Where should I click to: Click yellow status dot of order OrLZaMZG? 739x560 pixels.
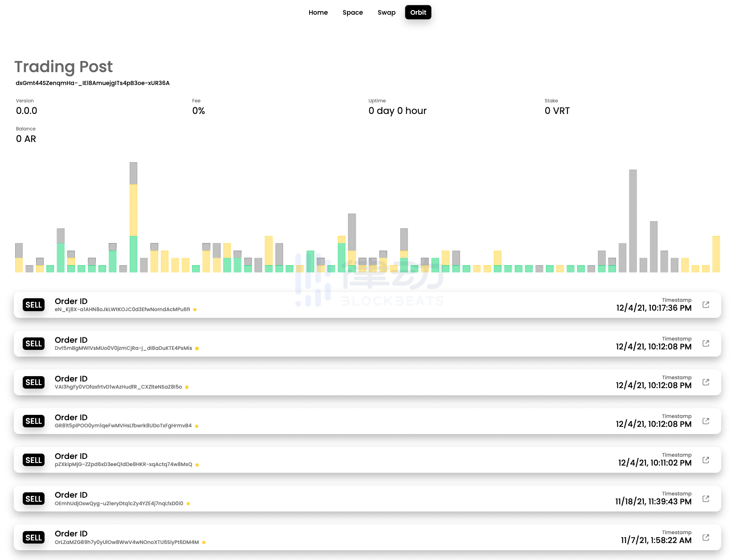click(x=204, y=542)
